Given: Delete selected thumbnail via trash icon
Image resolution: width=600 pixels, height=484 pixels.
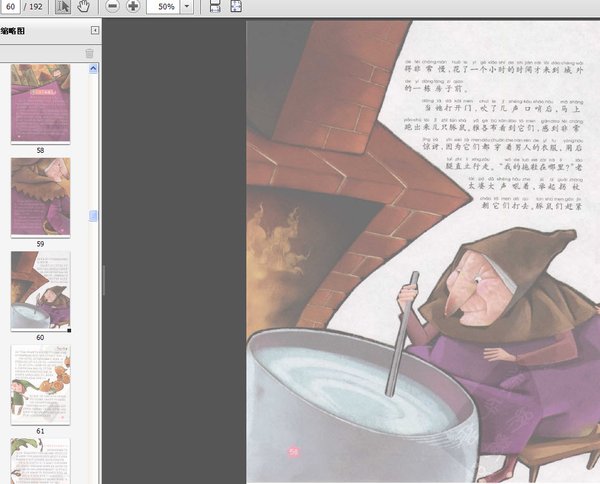Looking at the screenshot, I should (x=90, y=53).
